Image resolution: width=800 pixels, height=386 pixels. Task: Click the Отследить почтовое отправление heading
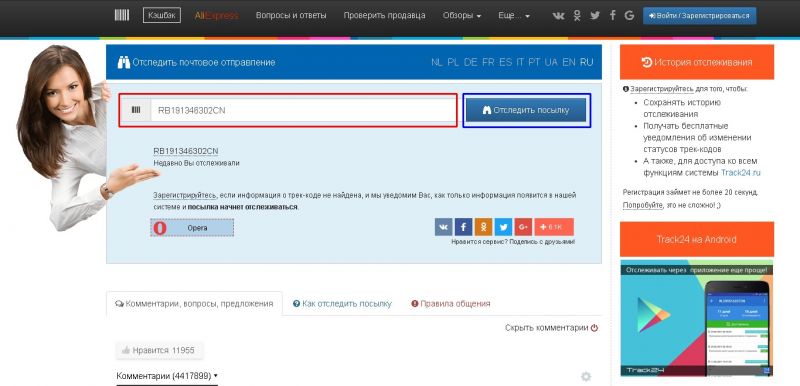pos(196,62)
